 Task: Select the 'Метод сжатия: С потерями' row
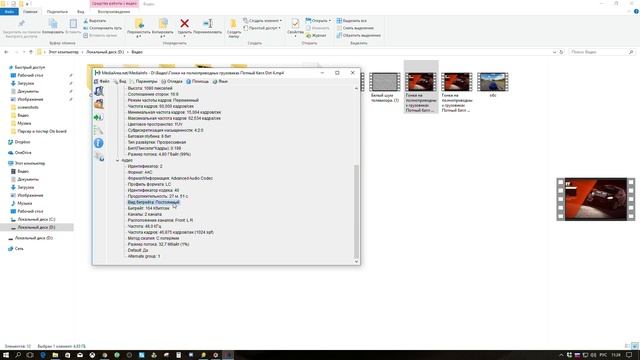coord(153,238)
